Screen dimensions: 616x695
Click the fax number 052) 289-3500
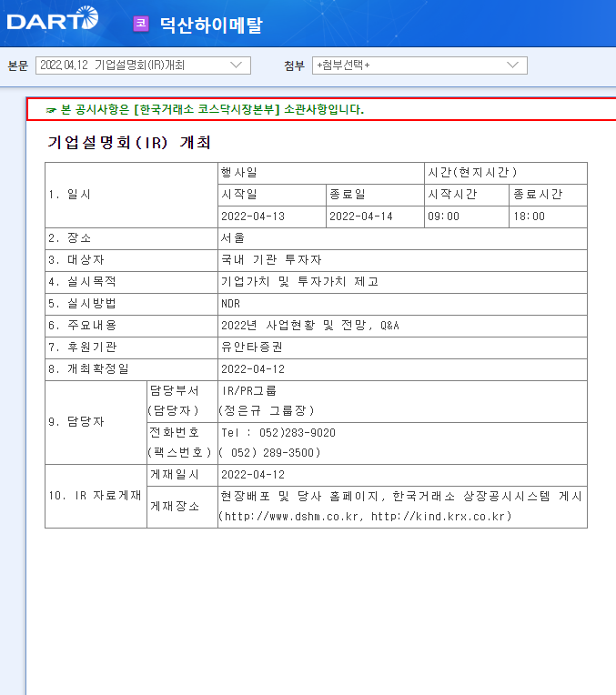tap(275, 452)
